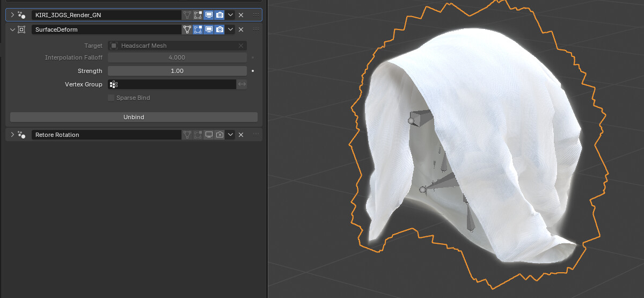Toggle edit mode display for Retore Rotation
The width and height of the screenshot is (644, 298).
[198, 135]
